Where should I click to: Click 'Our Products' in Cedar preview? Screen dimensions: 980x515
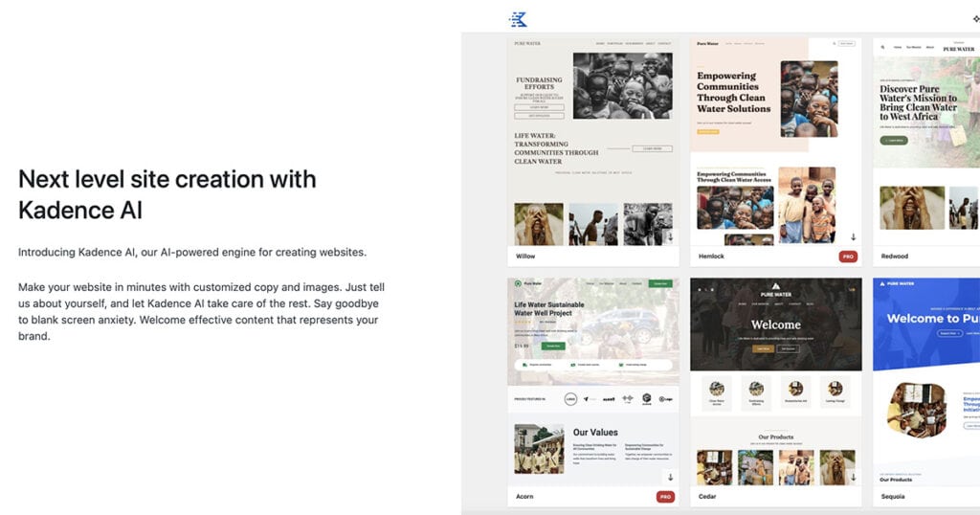click(x=775, y=437)
